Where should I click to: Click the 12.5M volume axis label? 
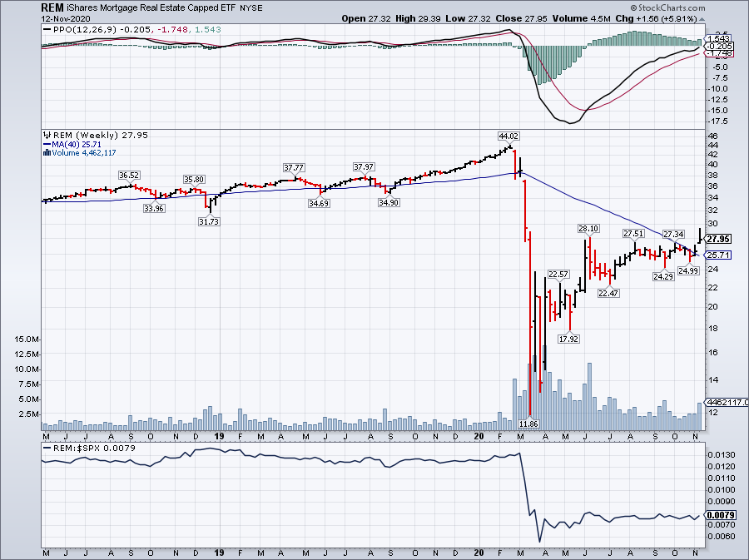click(x=27, y=354)
